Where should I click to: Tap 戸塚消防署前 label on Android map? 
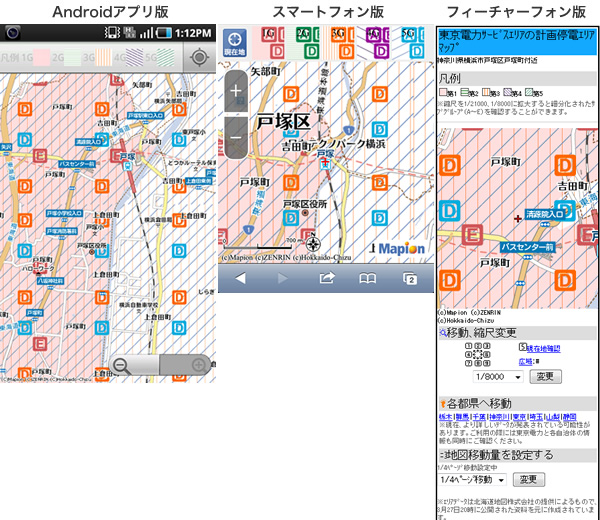(62, 231)
